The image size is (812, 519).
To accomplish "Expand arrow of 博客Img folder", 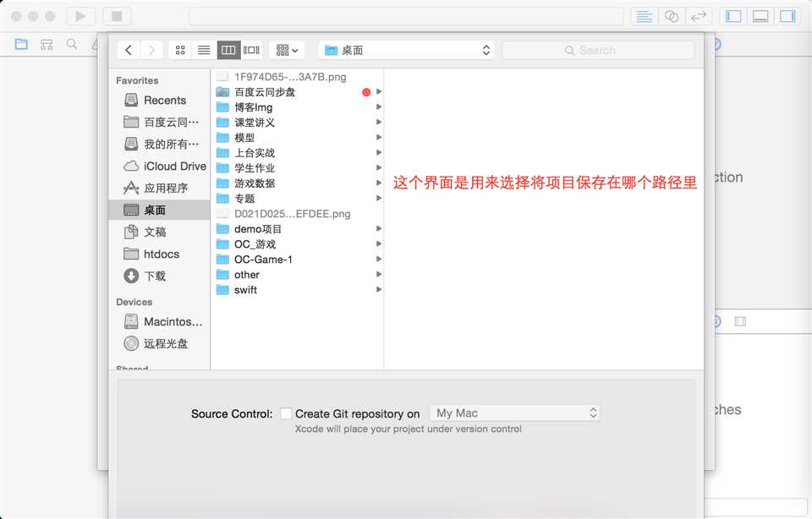I will point(379,107).
